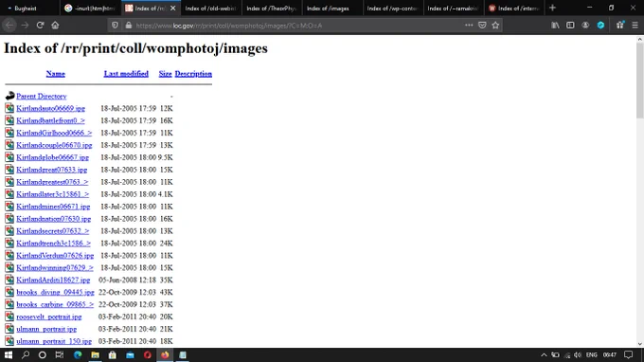
Task: Sort listing by Size column
Action: [165, 74]
